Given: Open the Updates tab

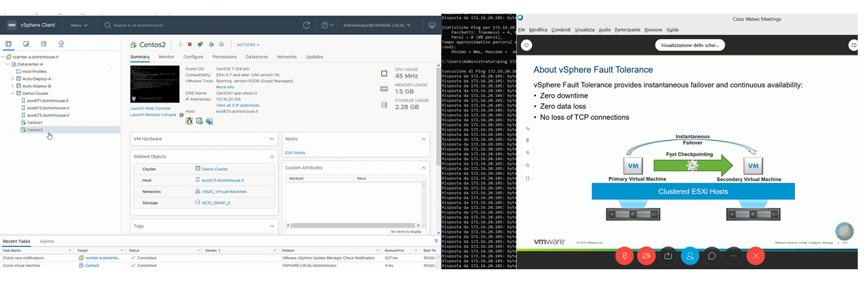Looking at the screenshot, I should 314,57.
